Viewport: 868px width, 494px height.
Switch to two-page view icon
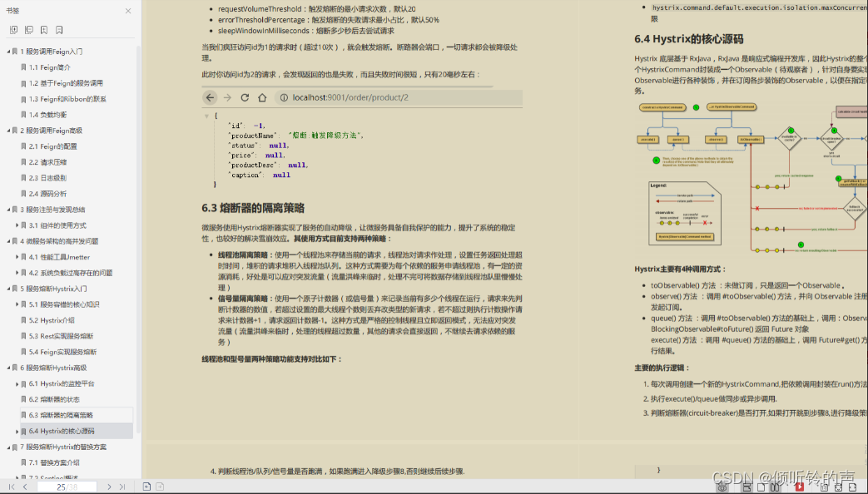point(775,487)
